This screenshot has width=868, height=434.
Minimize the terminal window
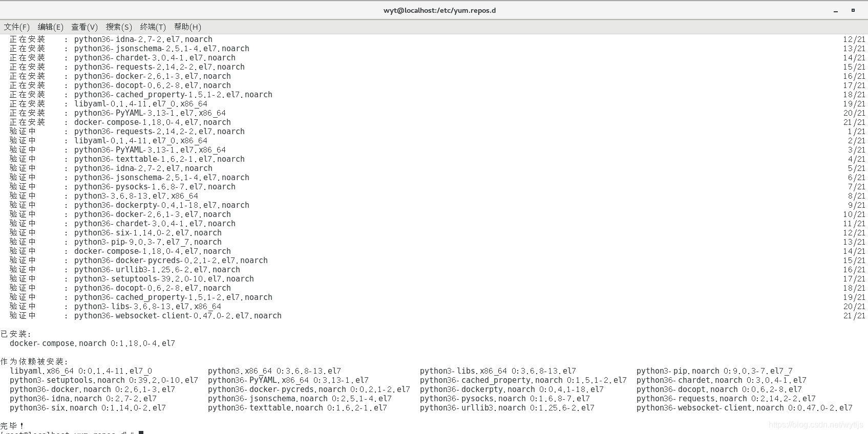pos(836,11)
